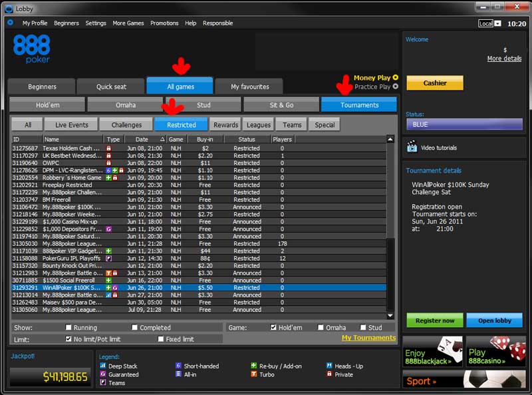The width and height of the screenshot is (532, 395).
Task: Click the Deep Stack icon on 31213014 row
Action: pyautogui.click(x=108, y=295)
